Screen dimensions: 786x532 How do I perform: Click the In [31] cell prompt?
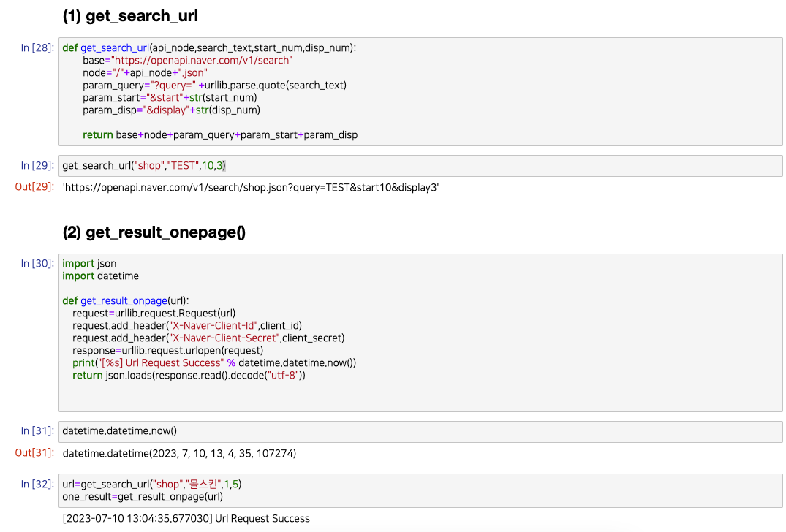pos(37,430)
